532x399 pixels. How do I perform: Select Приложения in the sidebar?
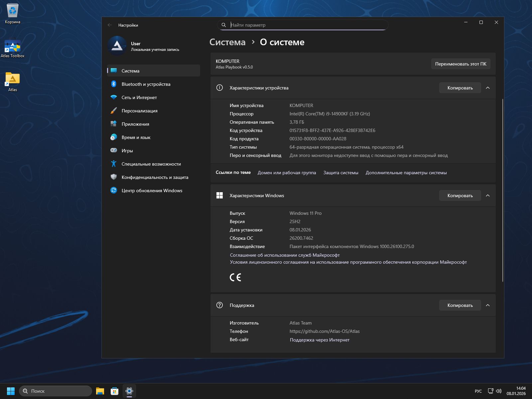point(135,124)
